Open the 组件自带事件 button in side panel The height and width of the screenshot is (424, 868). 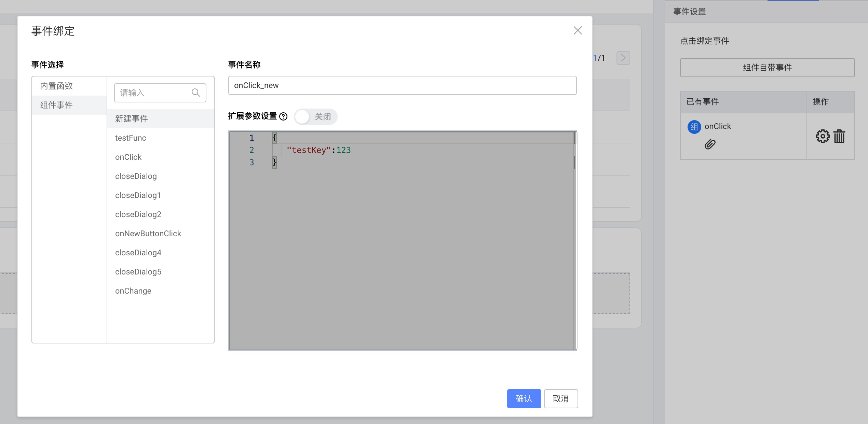coord(767,68)
